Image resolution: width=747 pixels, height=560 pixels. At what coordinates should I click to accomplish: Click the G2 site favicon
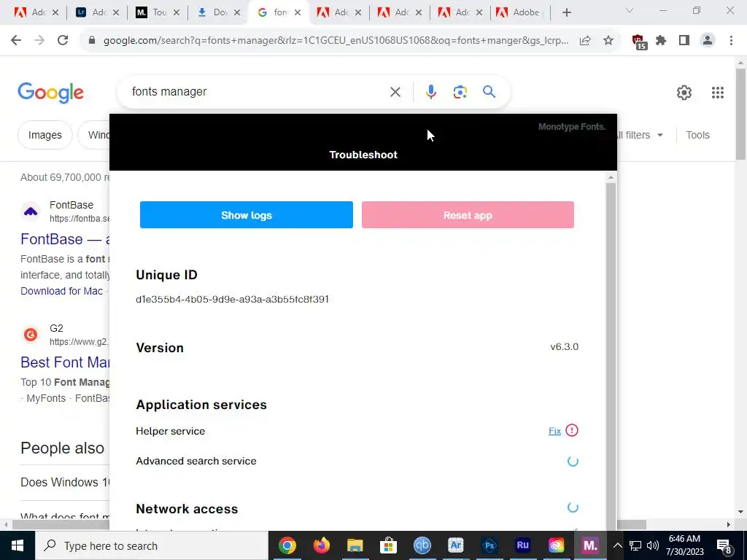pos(31,335)
